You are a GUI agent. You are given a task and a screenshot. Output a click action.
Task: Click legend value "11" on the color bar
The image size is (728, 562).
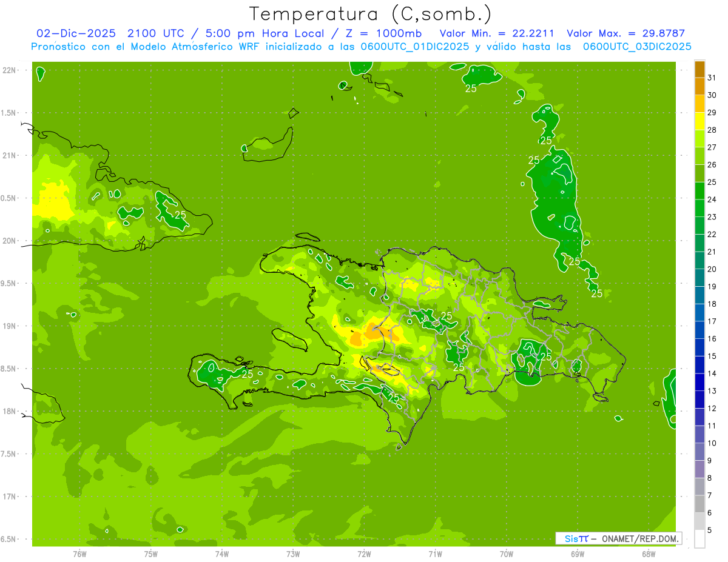pos(712,426)
